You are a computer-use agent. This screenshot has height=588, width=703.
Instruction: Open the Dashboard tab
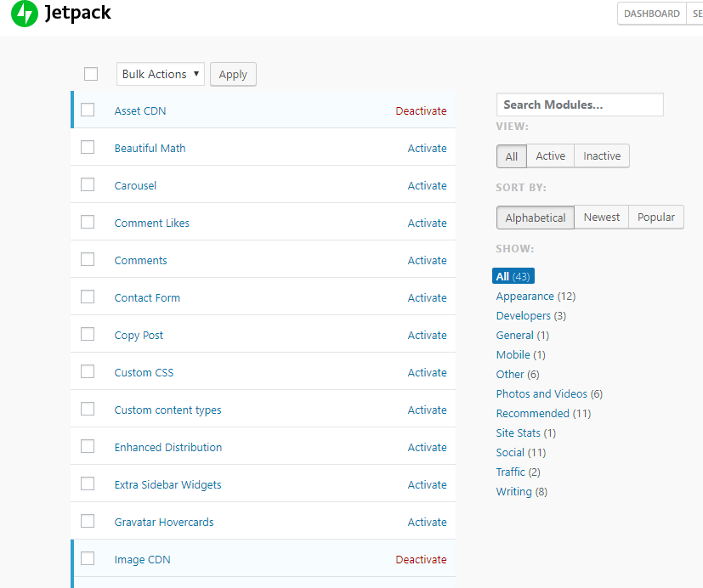pyautogui.click(x=651, y=14)
